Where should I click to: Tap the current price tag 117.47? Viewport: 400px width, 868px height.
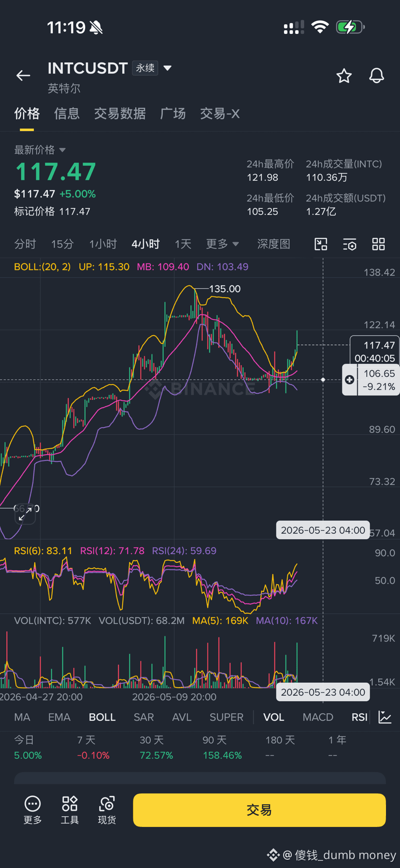pyautogui.click(x=375, y=351)
